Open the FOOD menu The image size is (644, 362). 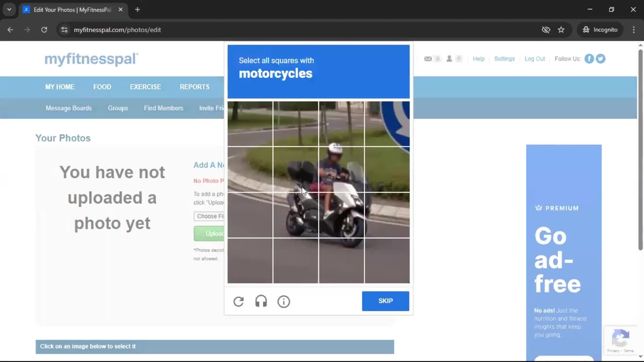coord(102,87)
